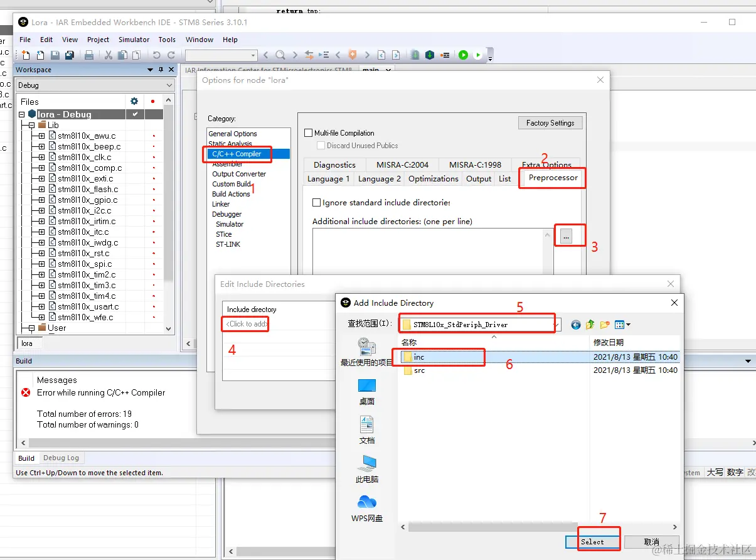
Task: Open the Project menu
Action: point(98,40)
